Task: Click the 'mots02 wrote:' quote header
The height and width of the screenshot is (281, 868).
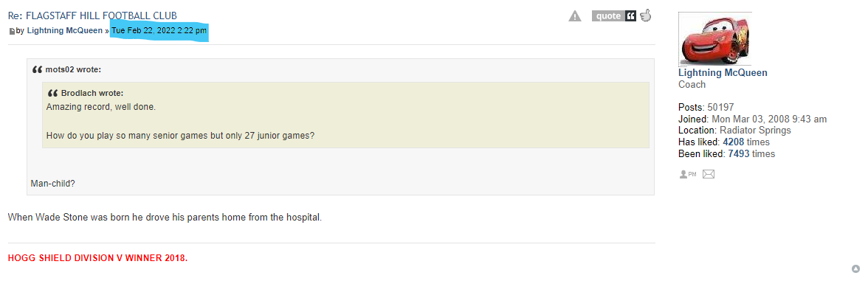Action: [73, 69]
